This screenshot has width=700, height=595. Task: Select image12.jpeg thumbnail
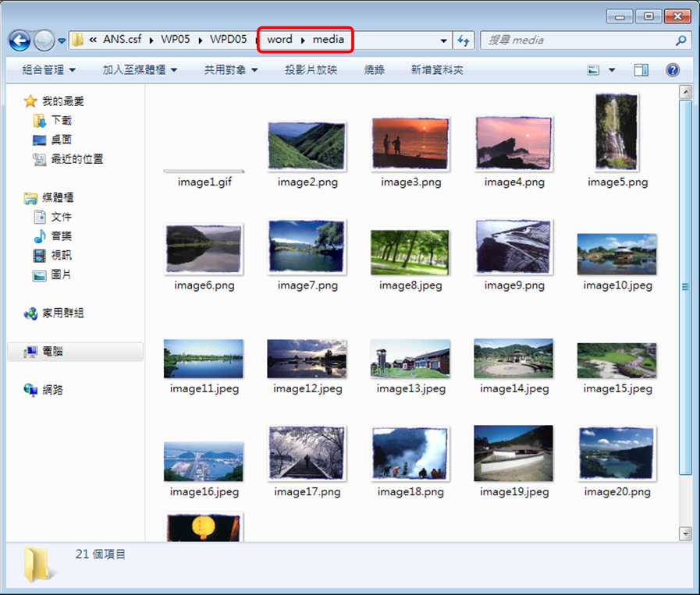click(x=307, y=359)
